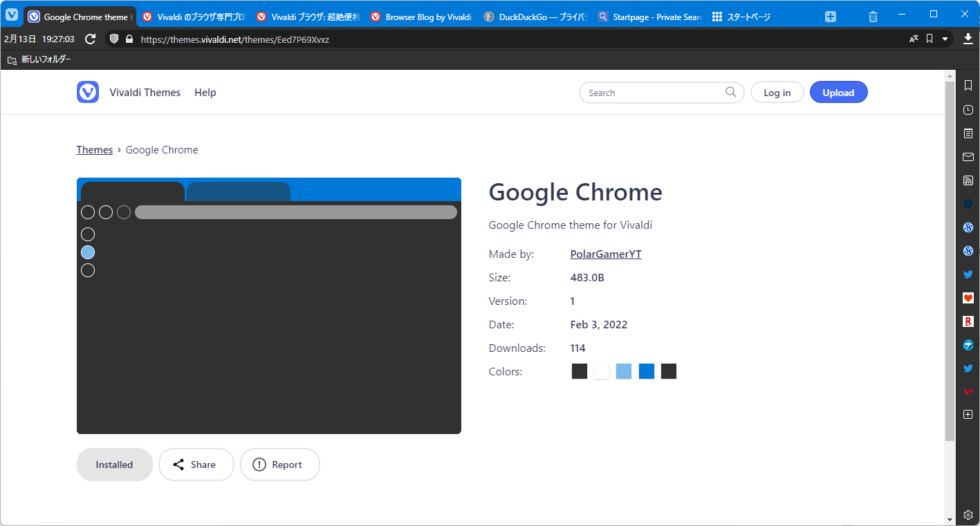This screenshot has height=526, width=980.
Task: Open the tracker blocker shield icon
Action: [x=114, y=39]
